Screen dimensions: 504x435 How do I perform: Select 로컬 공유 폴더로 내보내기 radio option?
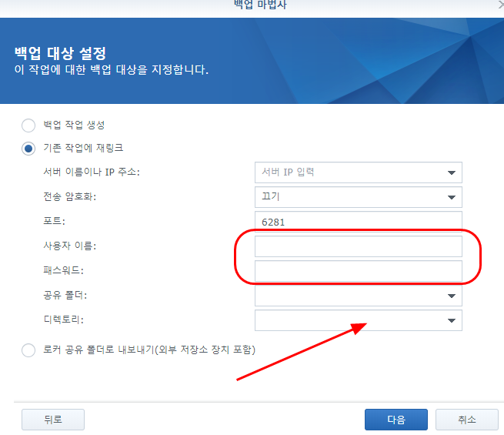28,350
